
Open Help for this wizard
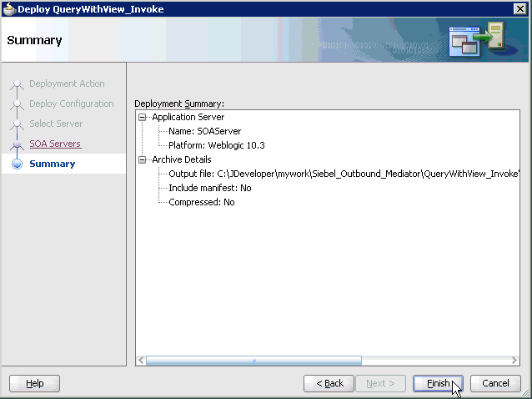coord(35,383)
